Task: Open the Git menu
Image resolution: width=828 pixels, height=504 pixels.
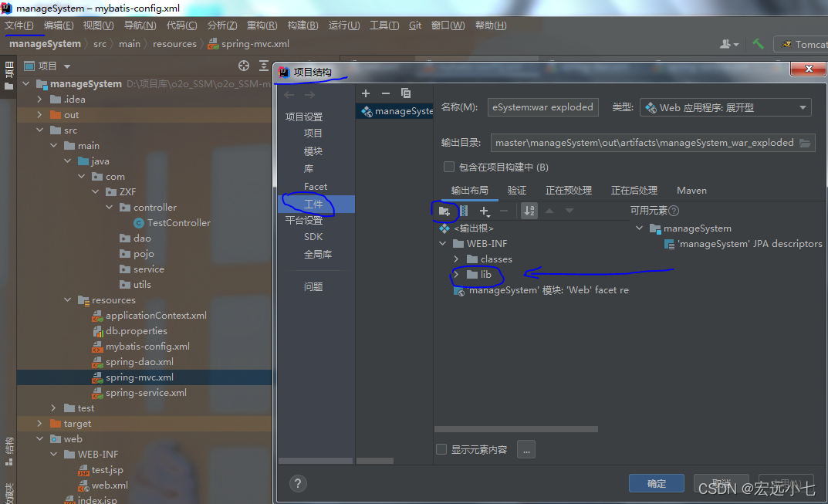Action: pos(415,25)
